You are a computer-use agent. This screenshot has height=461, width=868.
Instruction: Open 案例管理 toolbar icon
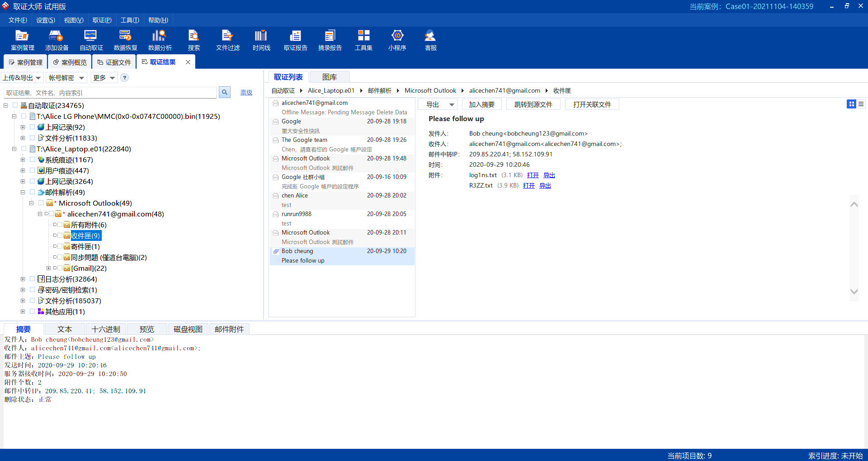coord(22,40)
